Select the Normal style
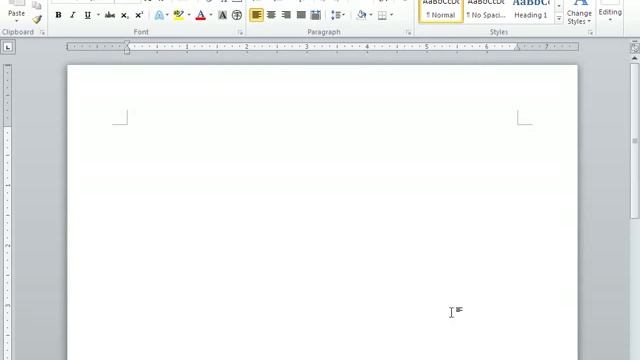This screenshot has height=360, width=640. 441,11
